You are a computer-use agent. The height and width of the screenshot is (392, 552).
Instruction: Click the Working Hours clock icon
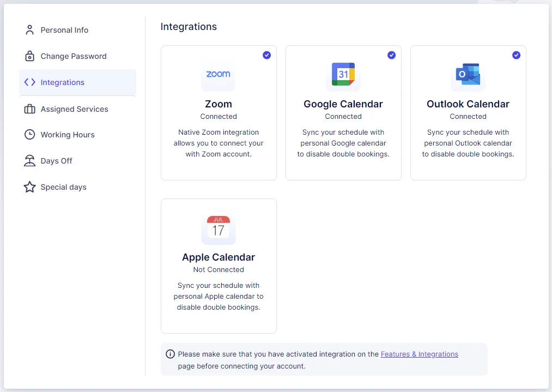pos(30,135)
